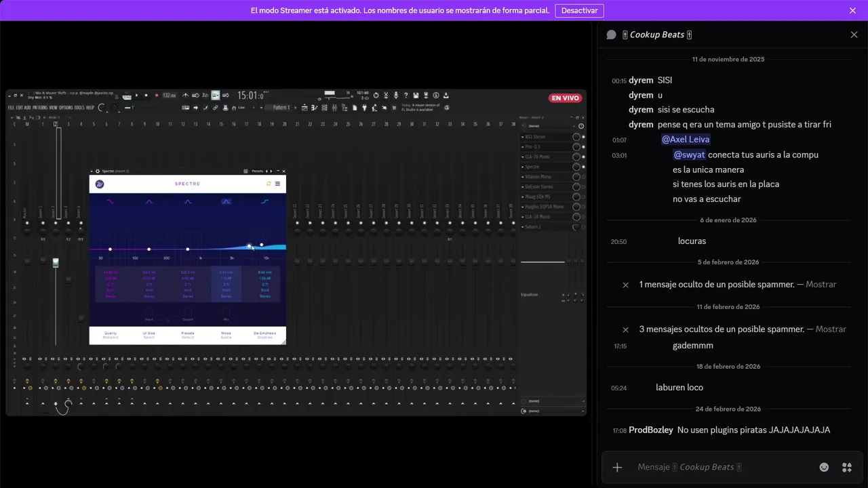Image resolution: width=868 pixels, height=488 pixels.
Task: Toggle wait-for-input icon next to metronome
Action: (x=195, y=95)
